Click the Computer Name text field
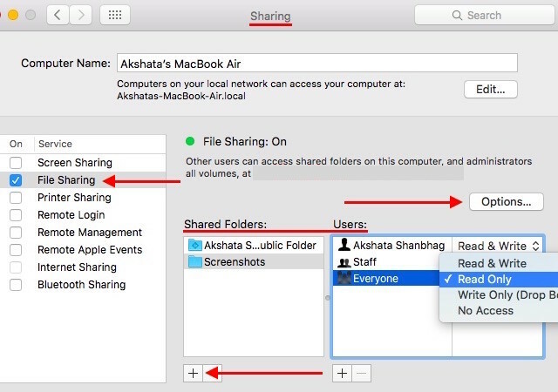Image resolution: width=558 pixels, height=392 pixels. (316, 64)
